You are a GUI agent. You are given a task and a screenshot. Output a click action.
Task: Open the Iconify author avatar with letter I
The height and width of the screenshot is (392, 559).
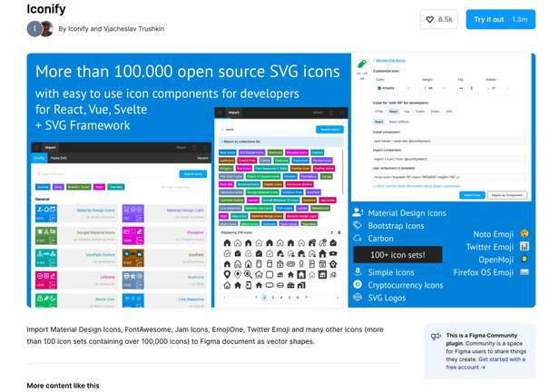[x=34, y=29]
